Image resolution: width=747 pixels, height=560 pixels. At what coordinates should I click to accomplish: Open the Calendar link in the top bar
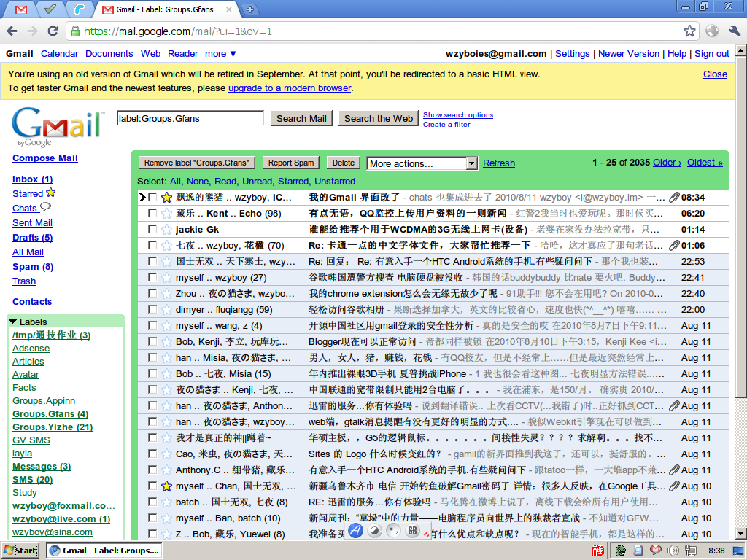pyautogui.click(x=59, y=54)
